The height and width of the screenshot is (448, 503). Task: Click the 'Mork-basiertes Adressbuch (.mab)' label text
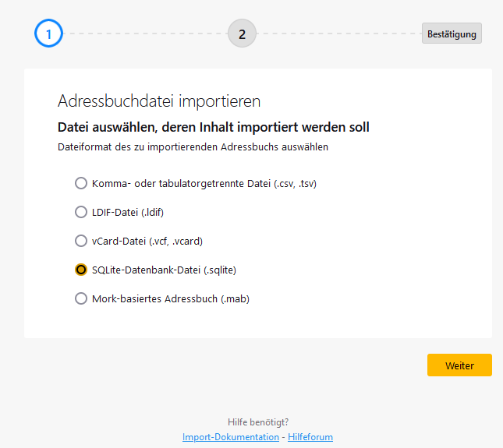170,298
